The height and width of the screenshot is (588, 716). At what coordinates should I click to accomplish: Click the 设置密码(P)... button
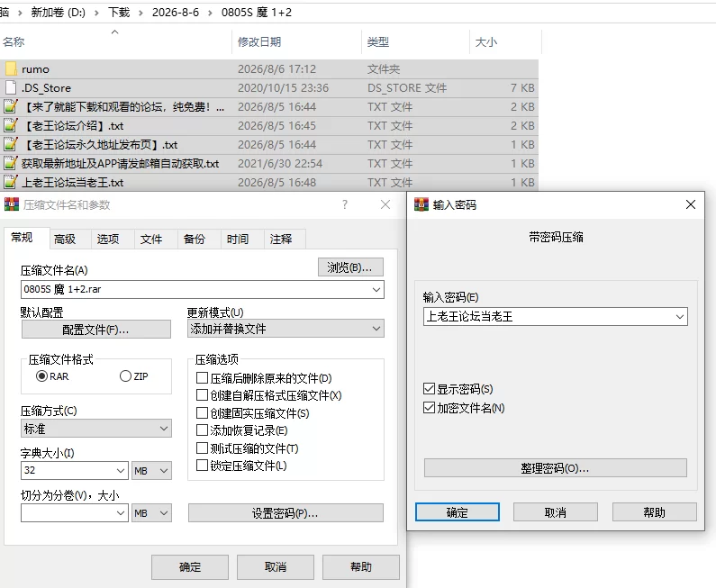285,513
